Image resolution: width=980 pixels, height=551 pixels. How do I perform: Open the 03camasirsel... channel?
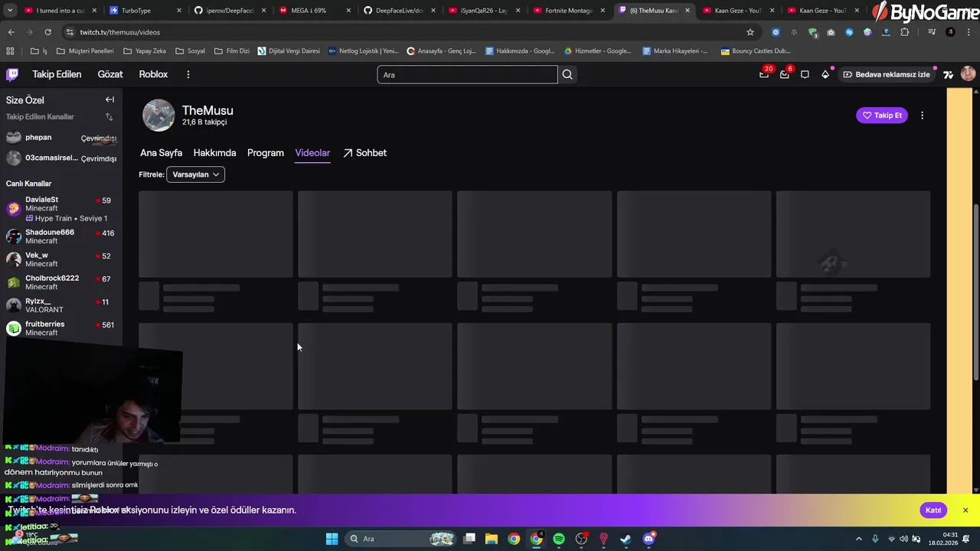click(x=61, y=158)
